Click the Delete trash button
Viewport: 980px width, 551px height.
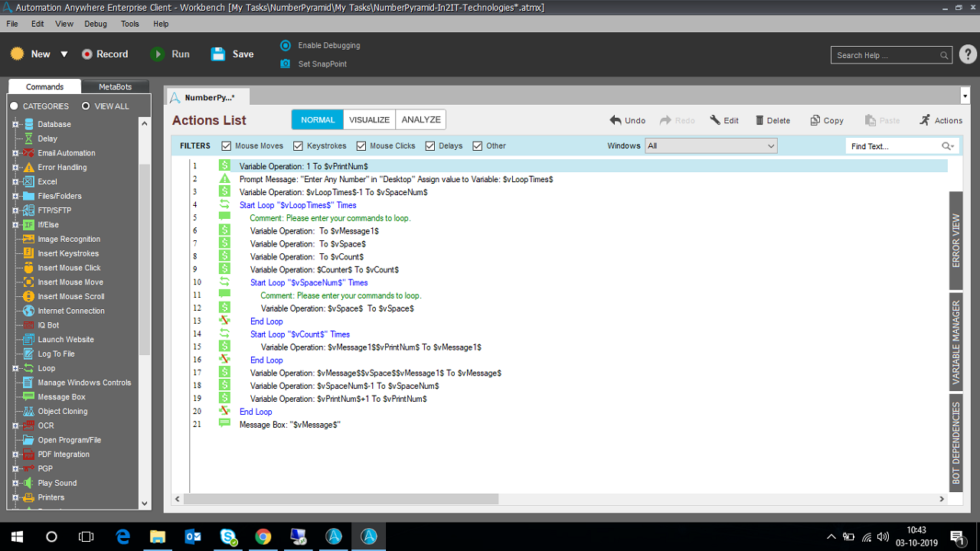click(x=773, y=120)
